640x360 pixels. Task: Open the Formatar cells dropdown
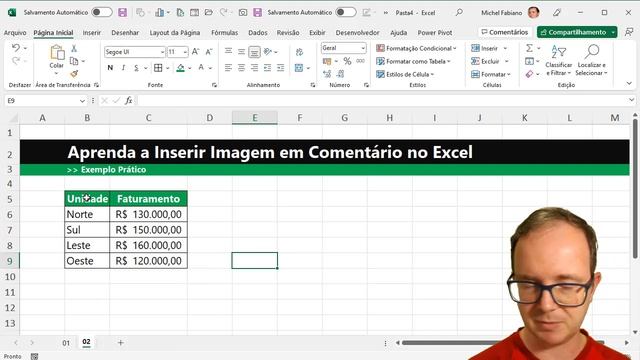[491, 74]
